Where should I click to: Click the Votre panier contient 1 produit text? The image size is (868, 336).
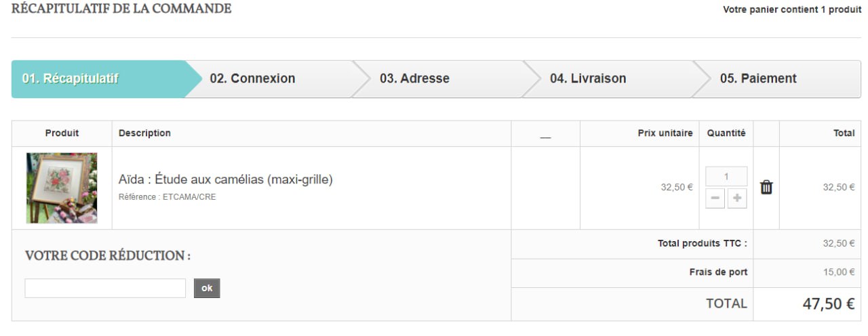[792, 10]
